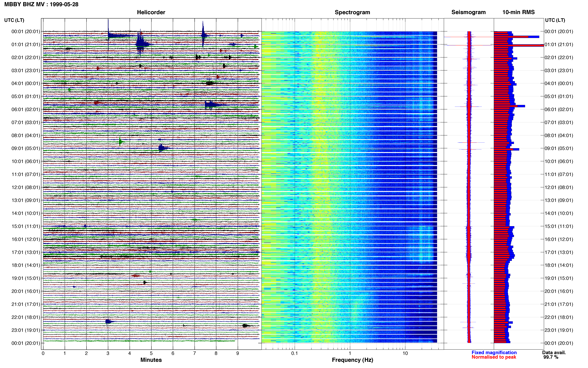Select the left time label '02:01 (22:01)'

pyautogui.click(x=26, y=57)
